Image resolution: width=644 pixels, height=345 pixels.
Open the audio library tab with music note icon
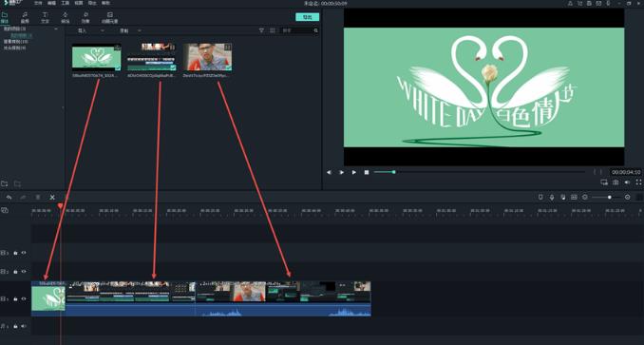25,17
